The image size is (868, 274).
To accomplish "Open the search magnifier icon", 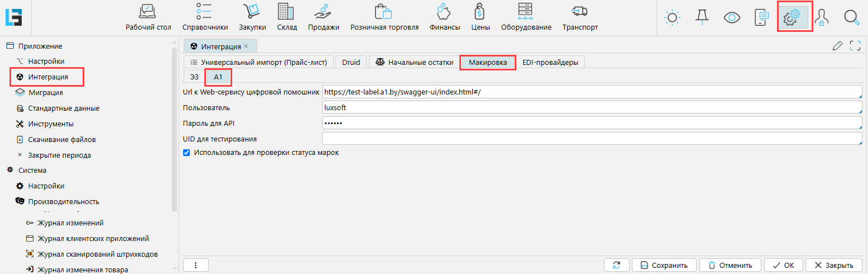I will coord(851,18).
